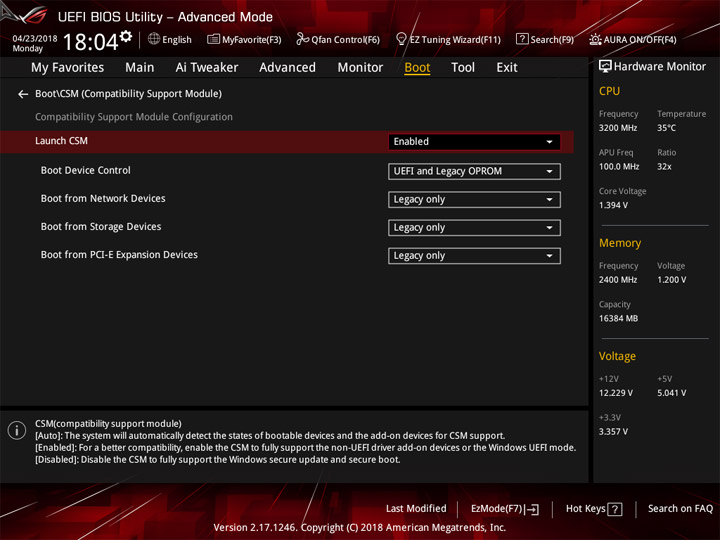Screen dimensions: 720x540
Task: Click Core Voltage value 1.394 V
Action: (x=613, y=205)
